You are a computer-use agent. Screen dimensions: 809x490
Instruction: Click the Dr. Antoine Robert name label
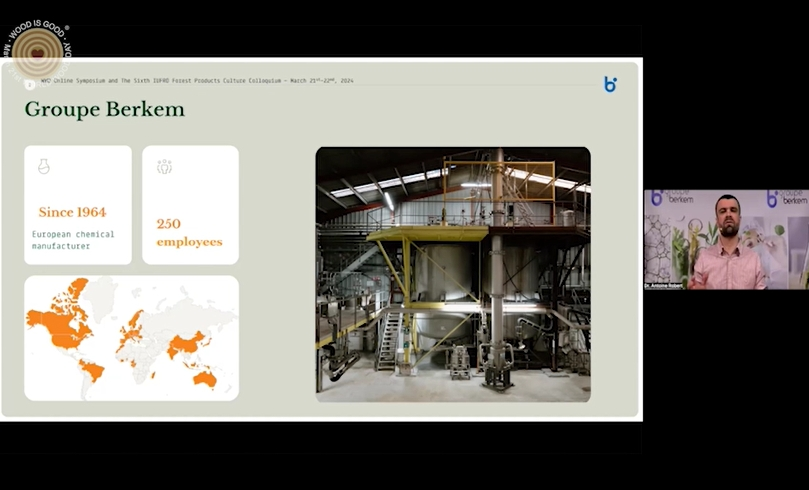664,285
